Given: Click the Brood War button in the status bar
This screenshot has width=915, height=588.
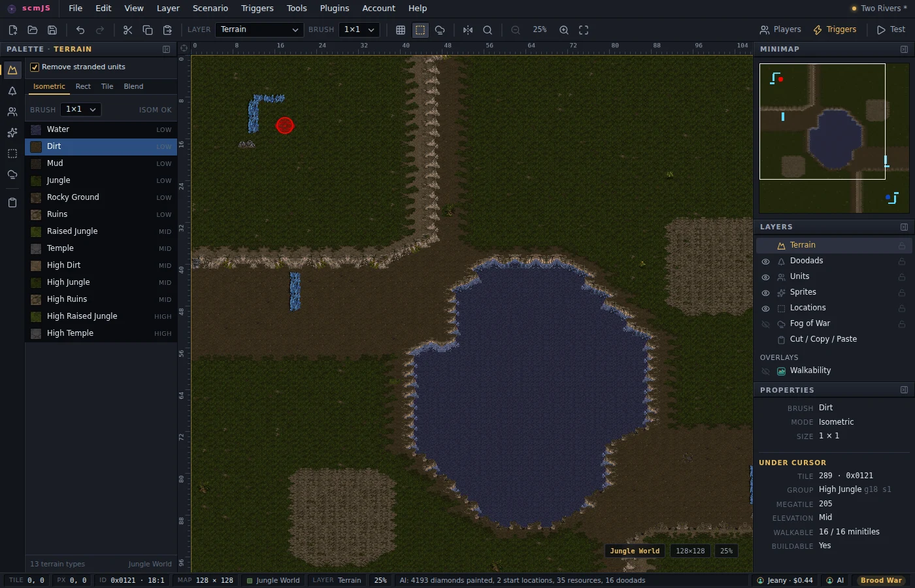Looking at the screenshot, I should pos(881,580).
